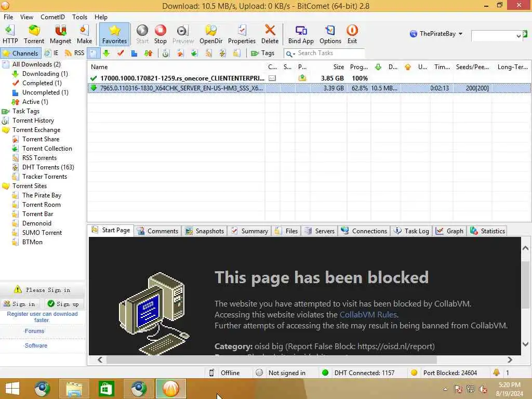Click the Make torrent icon

point(84,34)
